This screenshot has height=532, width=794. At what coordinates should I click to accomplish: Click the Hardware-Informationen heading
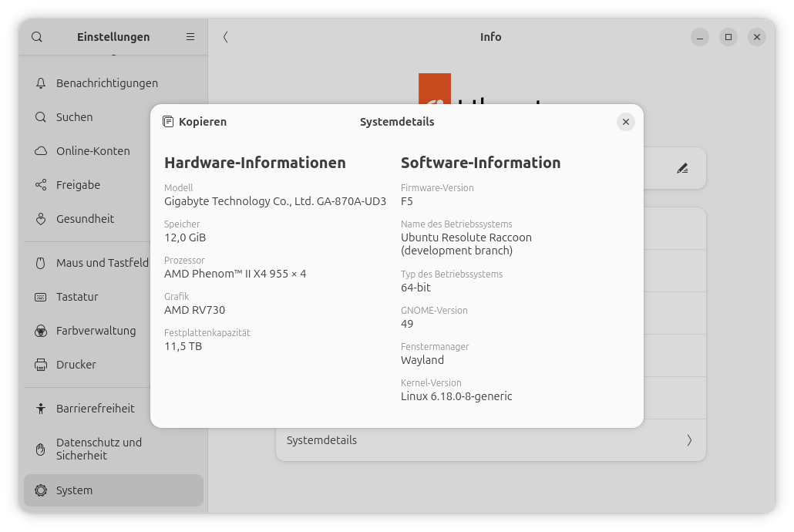point(254,163)
